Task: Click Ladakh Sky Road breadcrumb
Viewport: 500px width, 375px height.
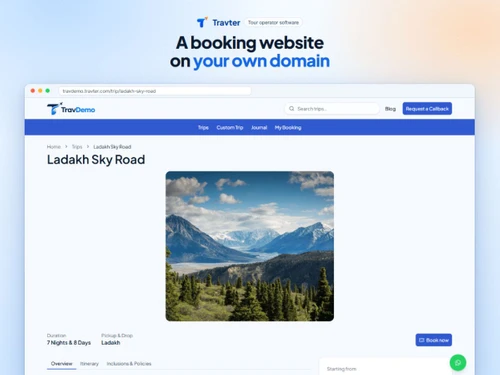Action: tap(112, 147)
